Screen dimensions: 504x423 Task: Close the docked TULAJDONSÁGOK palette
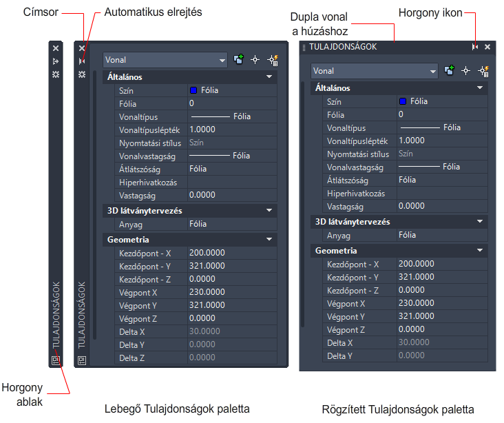(487, 47)
